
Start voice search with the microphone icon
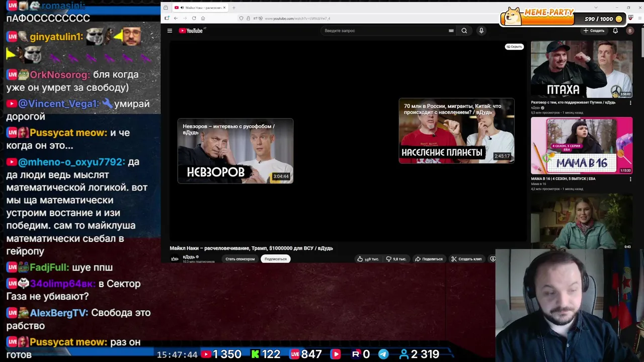point(481,31)
